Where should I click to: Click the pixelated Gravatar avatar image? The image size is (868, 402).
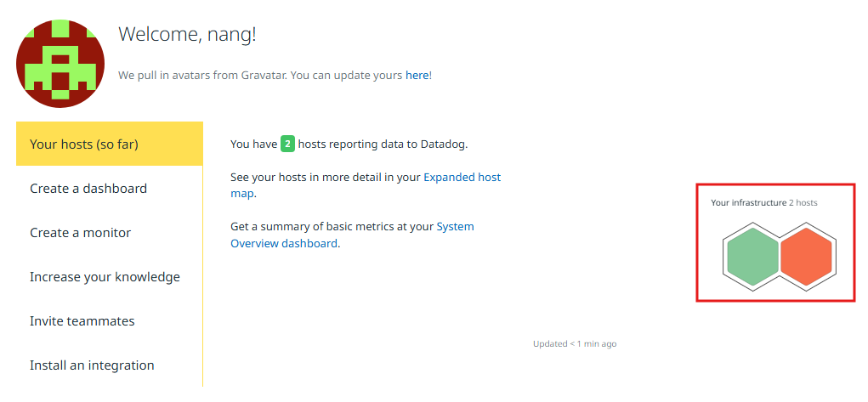60,63
